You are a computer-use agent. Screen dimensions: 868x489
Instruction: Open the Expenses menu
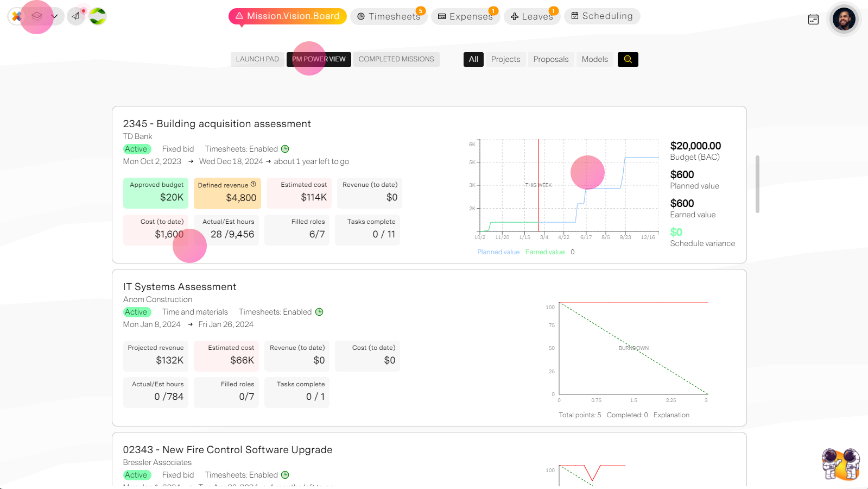(465, 16)
